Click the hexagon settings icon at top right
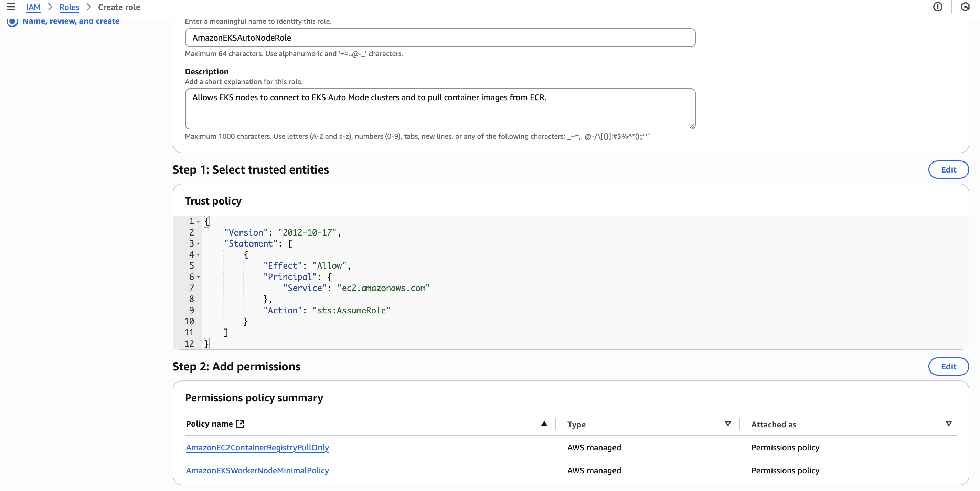980x491 pixels. point(965,7)
